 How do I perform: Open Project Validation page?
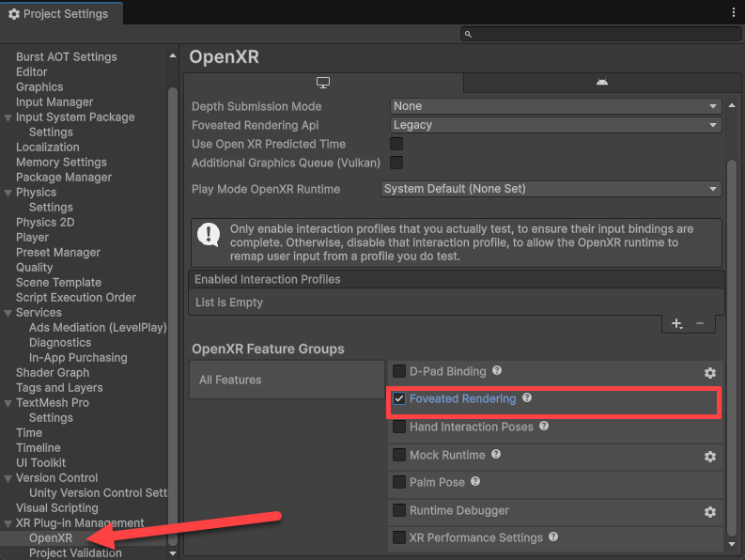(x=75, y=552)
